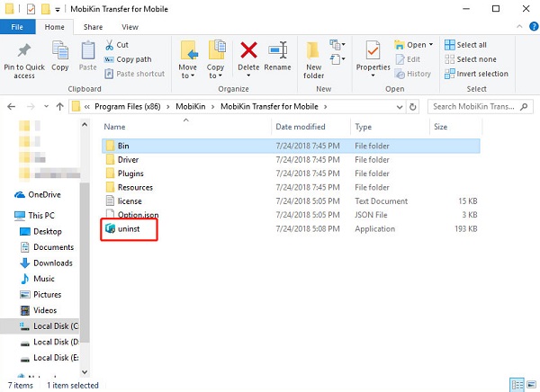Switch to the Home tab
The height and width of the screenshot is (392, 540).
coord(54,27)
